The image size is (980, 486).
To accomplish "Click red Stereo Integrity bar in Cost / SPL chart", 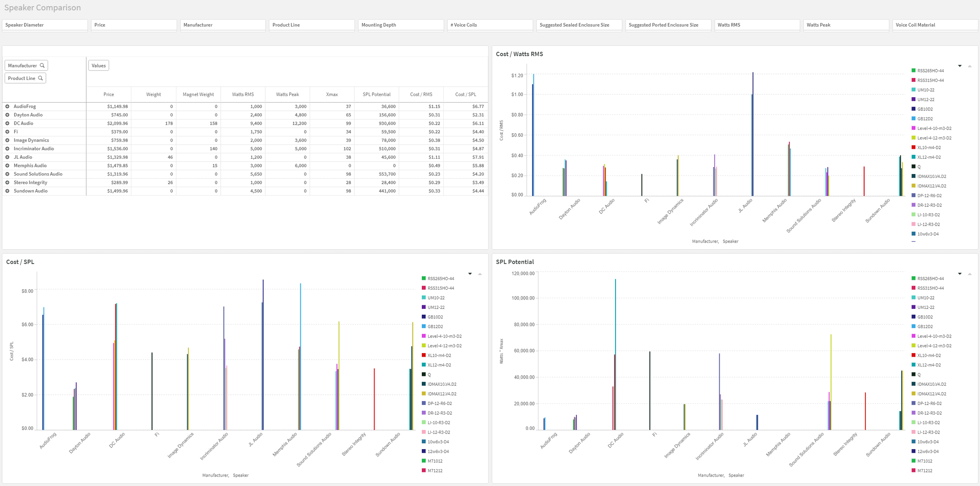I will tap(374, 399).
